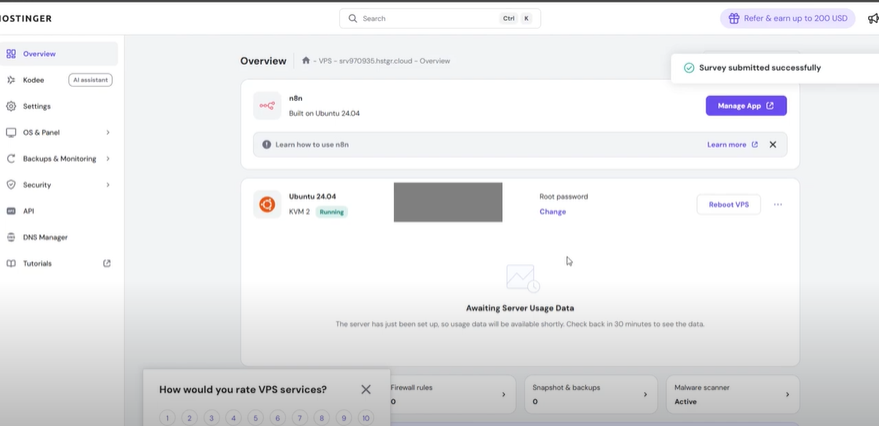Click the survey success checkmark icon
Viewport: 879px width, 426px height.
(x=689, y=68)
